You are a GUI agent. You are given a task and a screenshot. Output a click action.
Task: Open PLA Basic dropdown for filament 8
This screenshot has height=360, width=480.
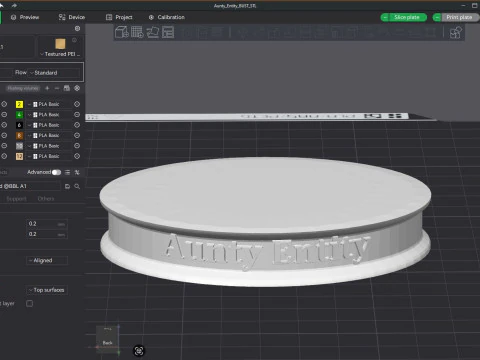tap(49, 135)
